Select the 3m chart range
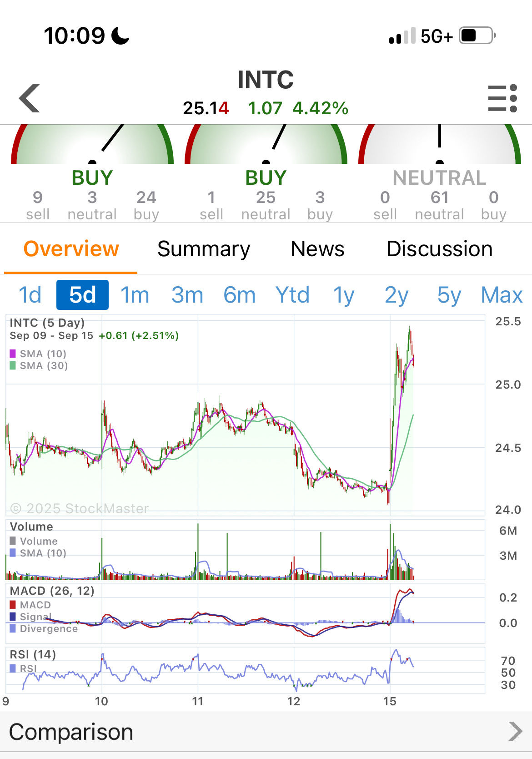 [187, 295]
